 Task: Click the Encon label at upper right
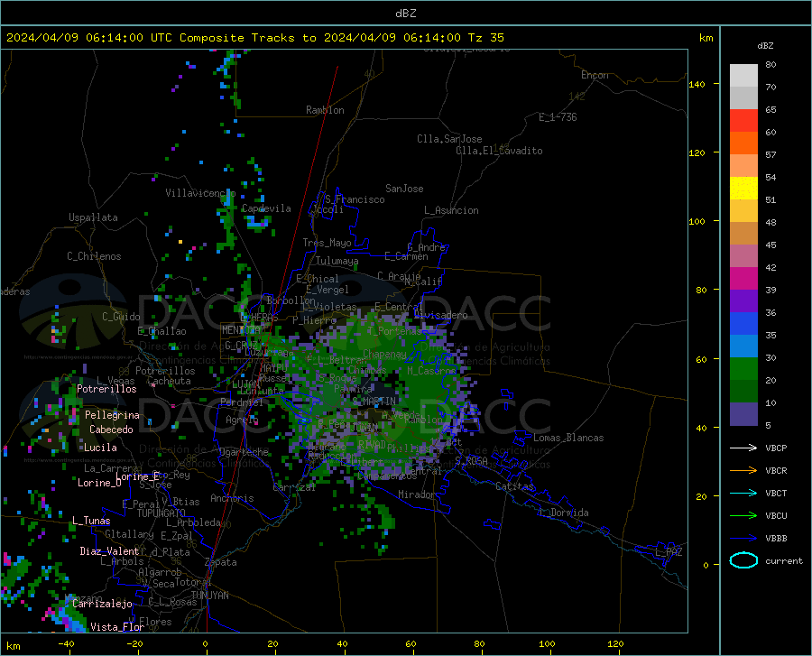[x=595, y=75]
